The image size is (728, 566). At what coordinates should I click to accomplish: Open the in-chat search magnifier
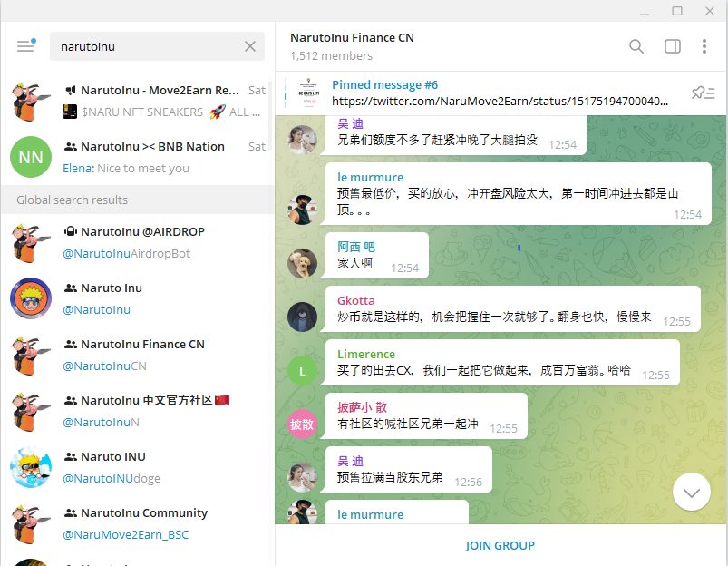636,44
